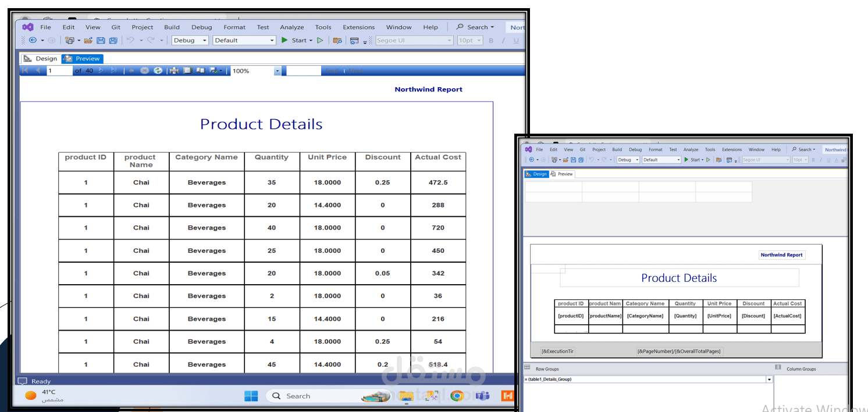868x412 pixels.
Task: Select Northwind Report textbox in designer header
Action: pos(781,255)
